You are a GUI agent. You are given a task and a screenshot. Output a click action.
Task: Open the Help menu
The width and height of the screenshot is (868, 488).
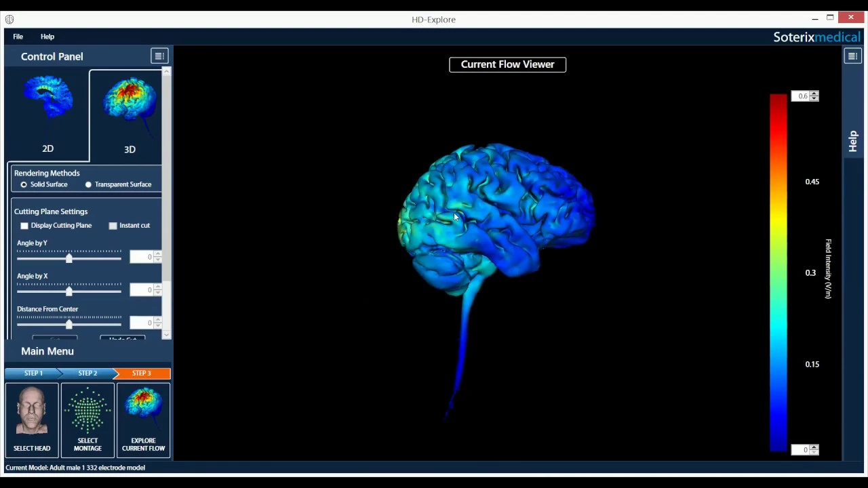click(x=47, y=37)
